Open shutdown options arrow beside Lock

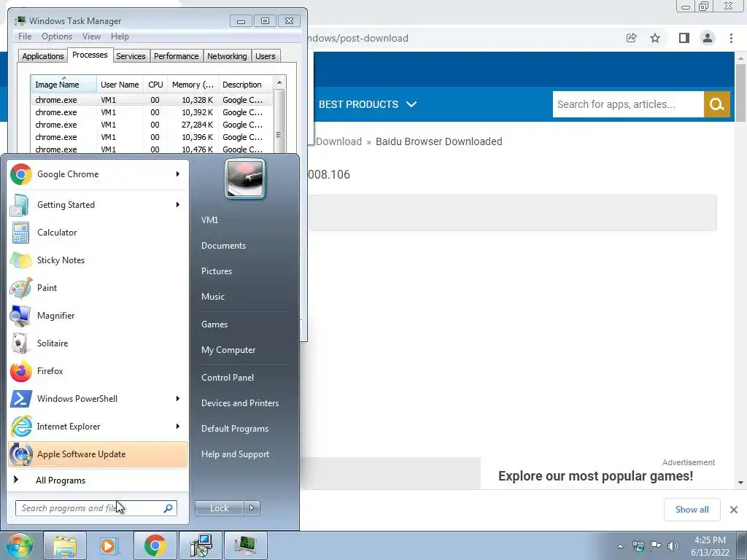(x=252, y=508)
